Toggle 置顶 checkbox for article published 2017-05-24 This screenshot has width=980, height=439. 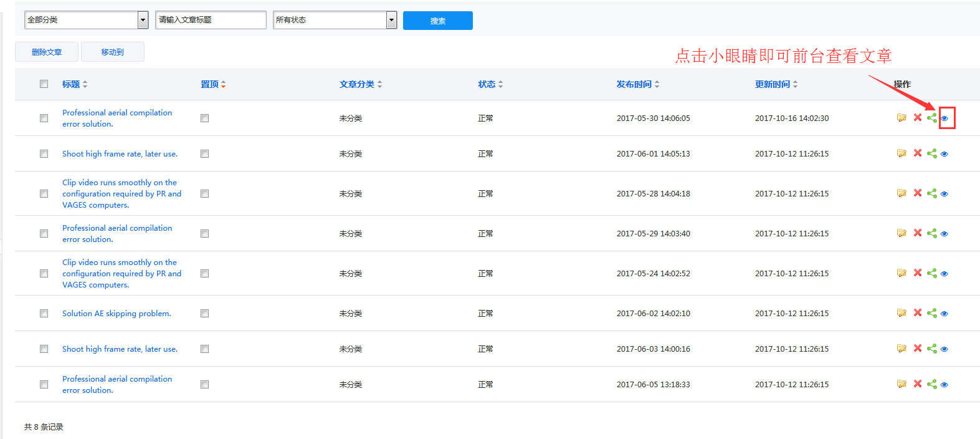[x=204, y=274]
